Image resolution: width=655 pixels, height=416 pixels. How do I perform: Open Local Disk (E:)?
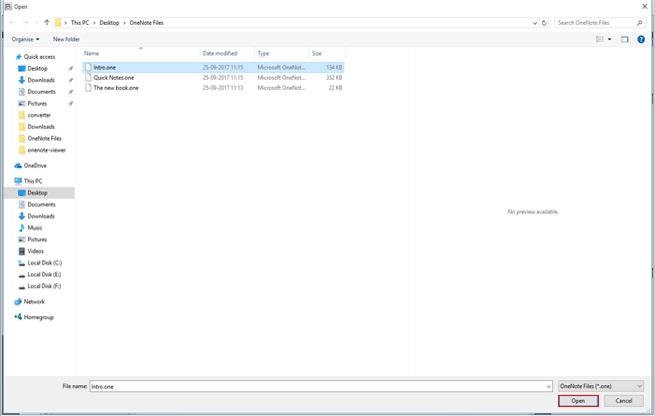44,275
